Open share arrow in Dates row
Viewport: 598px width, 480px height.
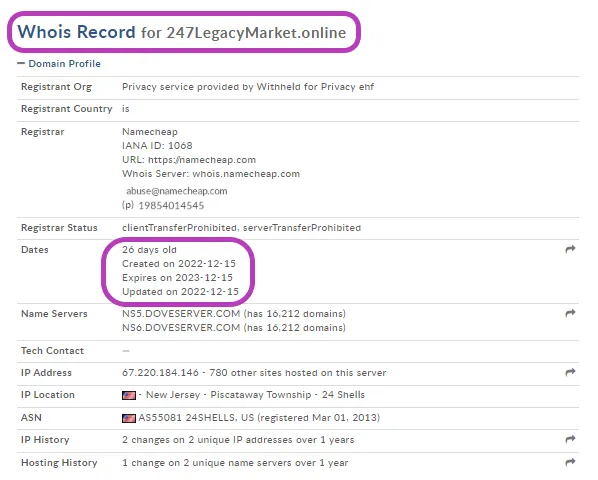tap(570, 249)
